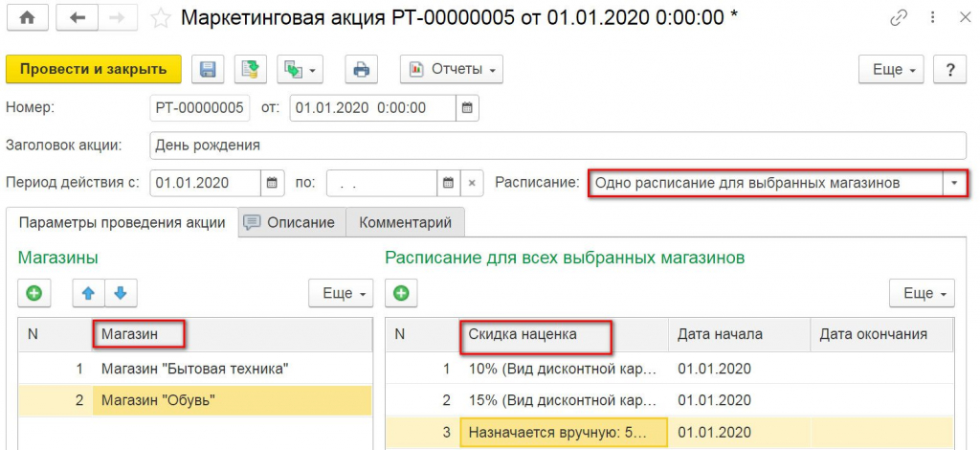Open help with the question mark button
This screenshot has height=450, width=980.
coord(950,69)
